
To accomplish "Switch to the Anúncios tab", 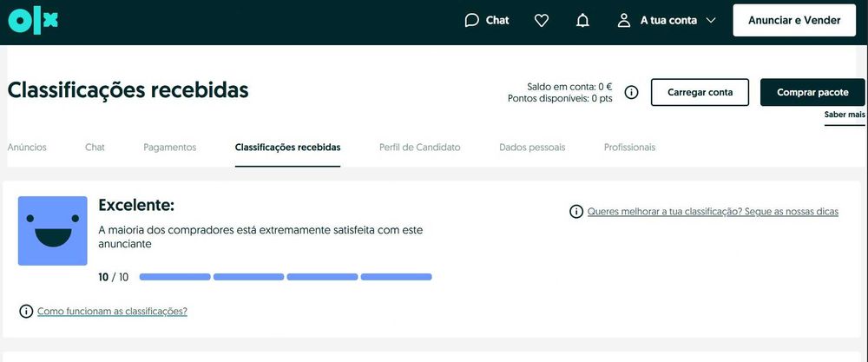I will 27,148.
